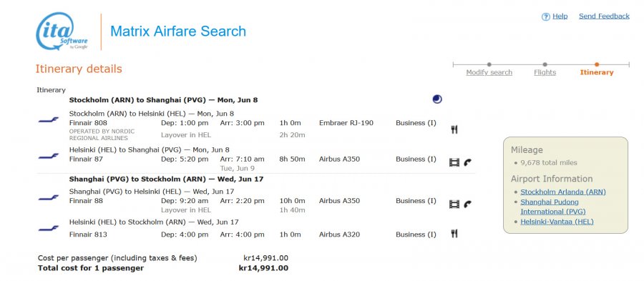
Task: Click the movie icon for Finnair 88
Action: point(454,204)
